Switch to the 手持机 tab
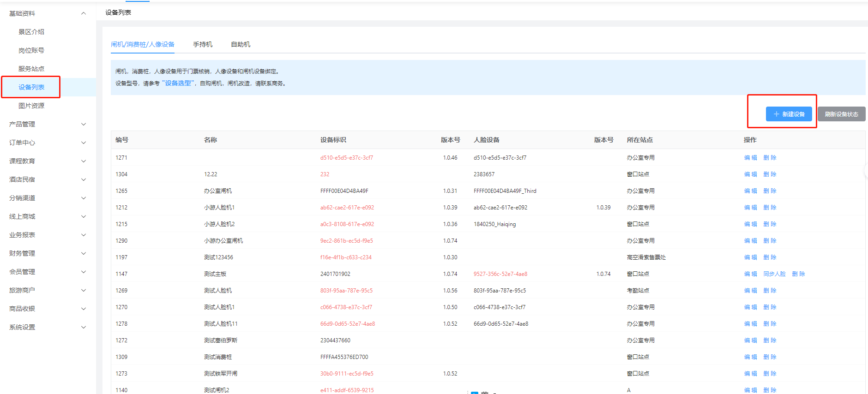 click(202, 44)
